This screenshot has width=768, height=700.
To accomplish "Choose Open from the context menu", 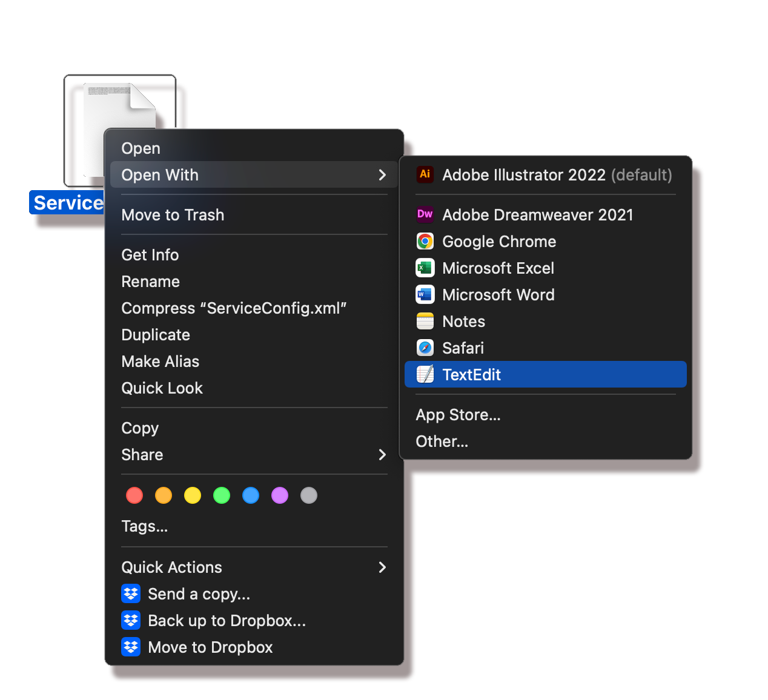I will (x=254, y=148).
